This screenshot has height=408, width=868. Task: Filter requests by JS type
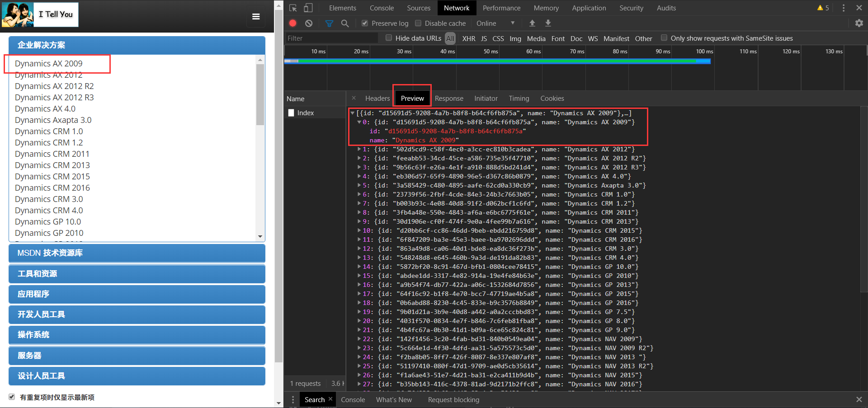pyautogui.click(x=484, y=38)
